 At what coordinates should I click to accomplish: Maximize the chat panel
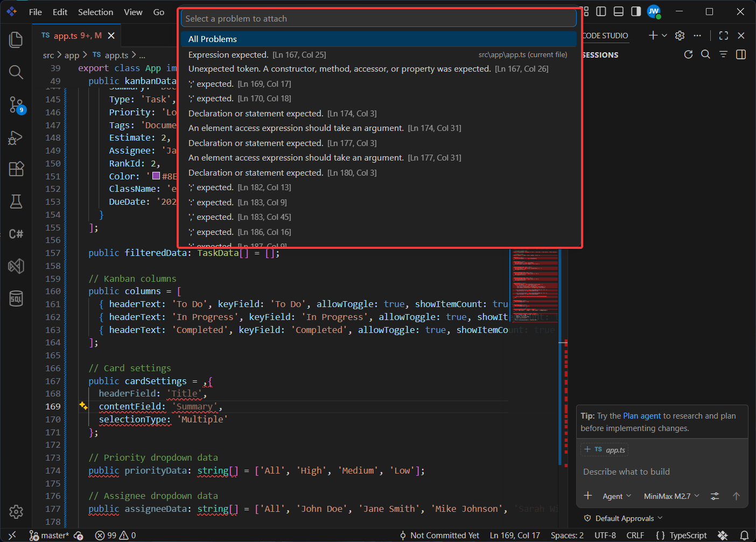coord(724,36)
